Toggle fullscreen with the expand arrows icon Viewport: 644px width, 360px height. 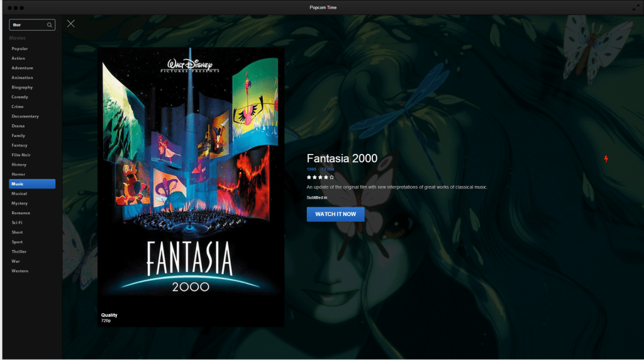point(636,8)
